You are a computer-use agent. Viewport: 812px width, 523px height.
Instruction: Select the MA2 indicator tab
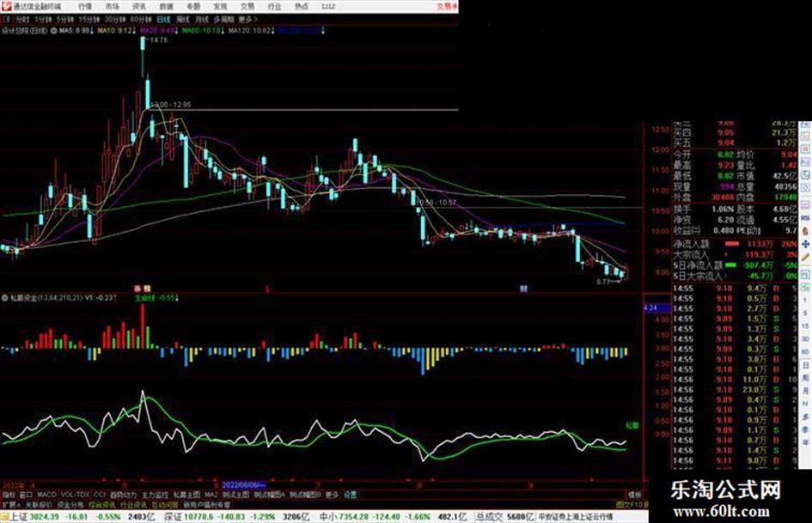[211, 495]
